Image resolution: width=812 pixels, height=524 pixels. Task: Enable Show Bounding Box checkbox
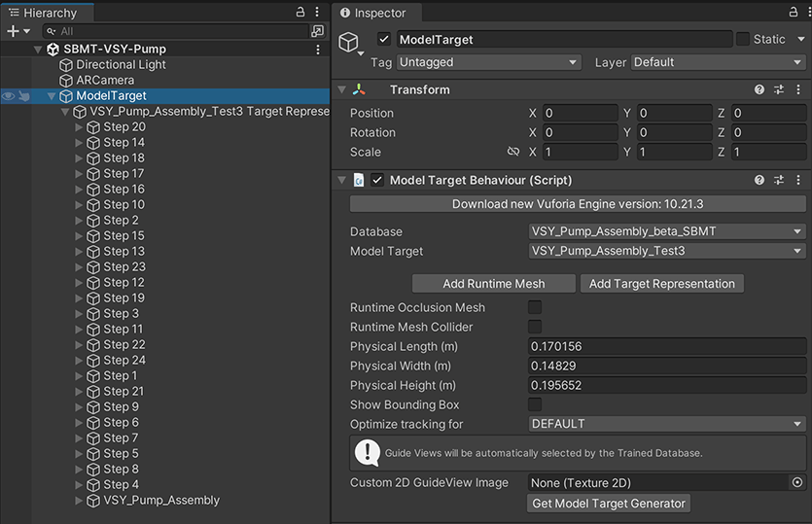(535, 404)
